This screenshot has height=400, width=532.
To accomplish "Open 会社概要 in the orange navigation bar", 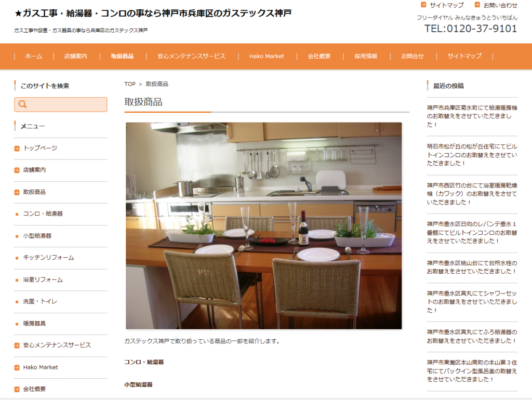I will click(x=319, y=56).
